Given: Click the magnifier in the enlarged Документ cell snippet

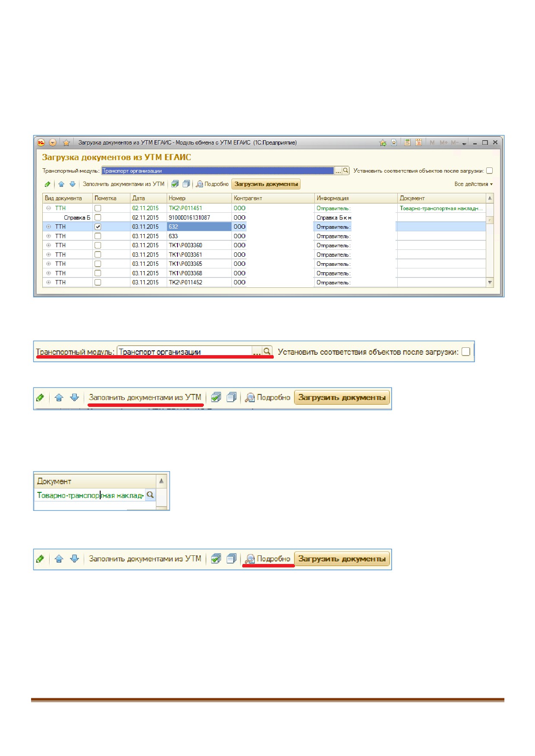Looking at the screenshot, I should [150, 495].
